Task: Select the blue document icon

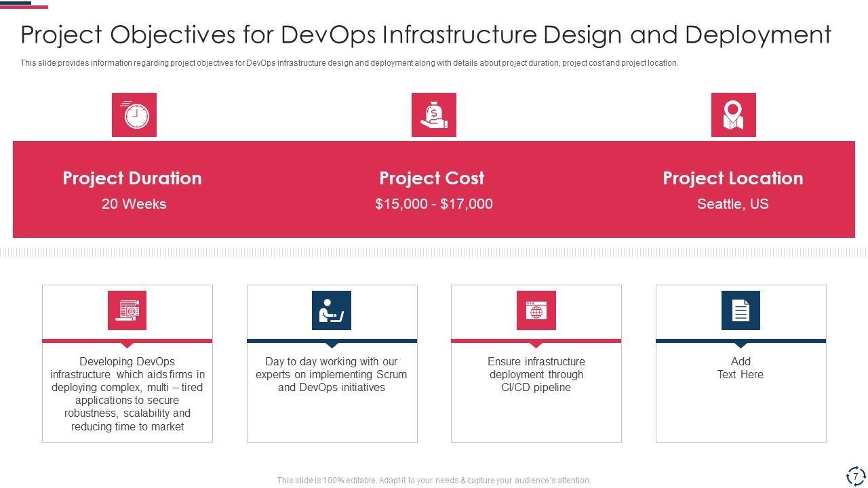Action: pos(741,310)
